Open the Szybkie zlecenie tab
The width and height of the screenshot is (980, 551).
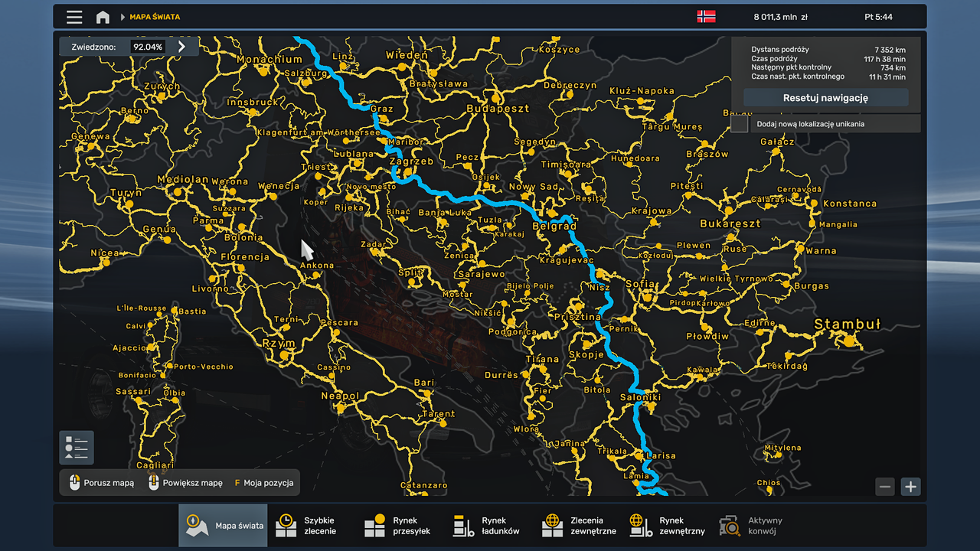pyautogui.click(x=311, y=526)
